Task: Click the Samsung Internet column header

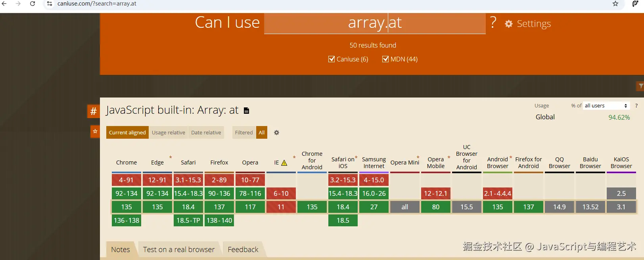Action: pyautogui.click(x=374, y=162)
